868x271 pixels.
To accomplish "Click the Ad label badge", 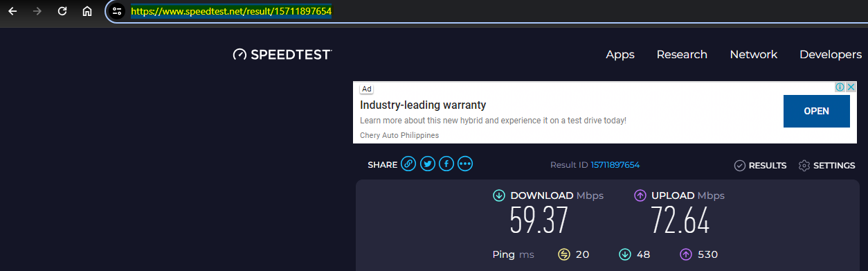I will [x=367, y=89].
